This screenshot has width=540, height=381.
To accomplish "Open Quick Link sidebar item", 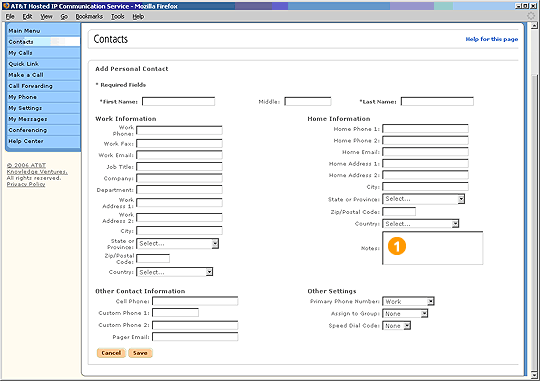I will 43,64.
